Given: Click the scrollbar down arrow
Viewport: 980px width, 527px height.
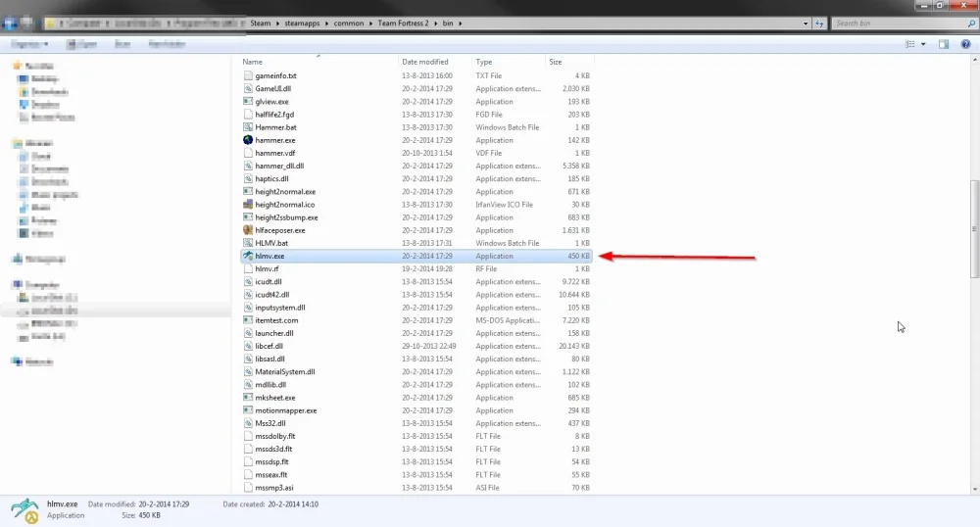Looking at the screenshot, I should (x=974, y=490).
